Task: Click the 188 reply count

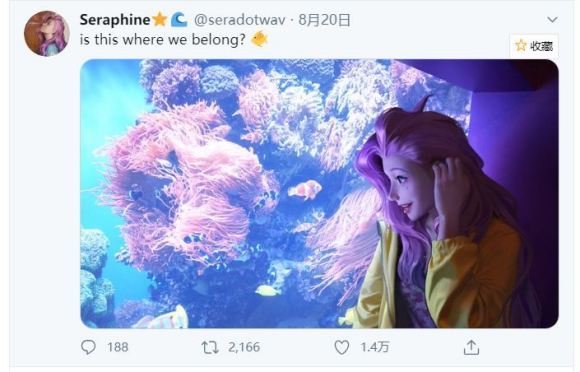Action: [118, 347]
